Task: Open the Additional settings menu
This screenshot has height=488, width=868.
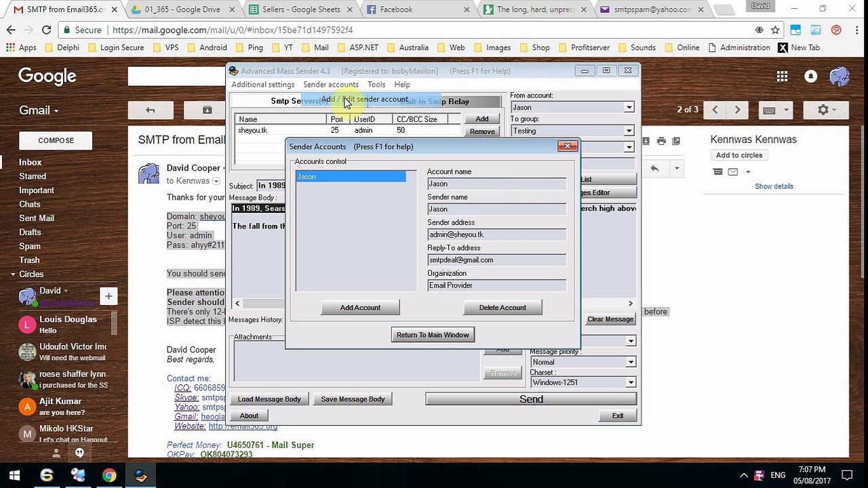Action: (263, 85)
